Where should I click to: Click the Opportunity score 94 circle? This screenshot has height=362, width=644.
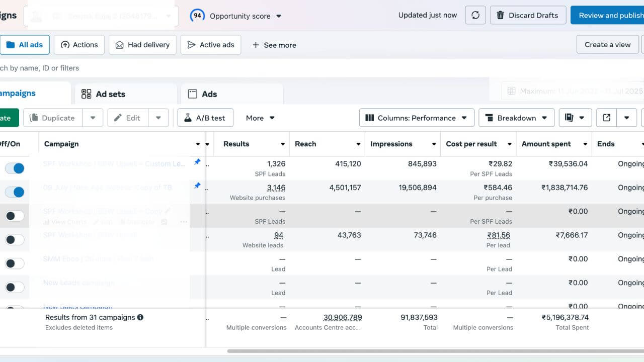click(x=197, y=16)
